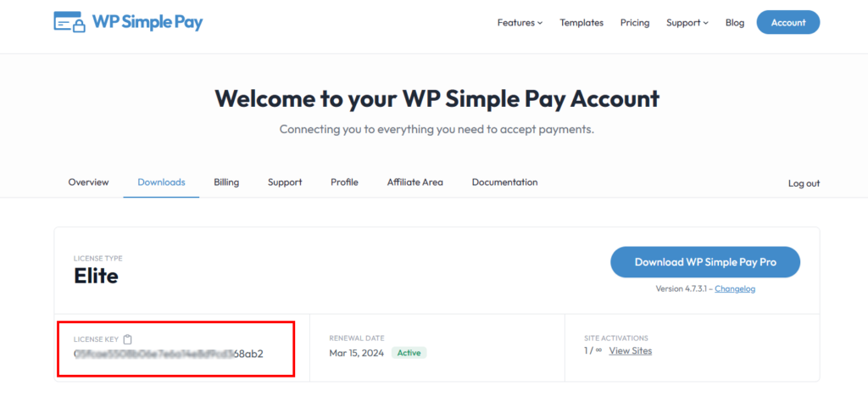Image resolution: width=868 pixels, height=397 pixels.
Task: Click the blurred license key text
Action: 168,354
